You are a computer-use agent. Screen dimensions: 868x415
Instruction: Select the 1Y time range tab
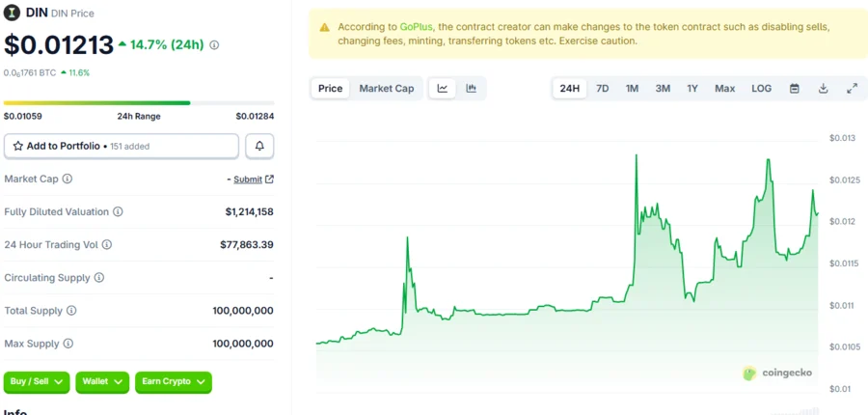[692, 89]
